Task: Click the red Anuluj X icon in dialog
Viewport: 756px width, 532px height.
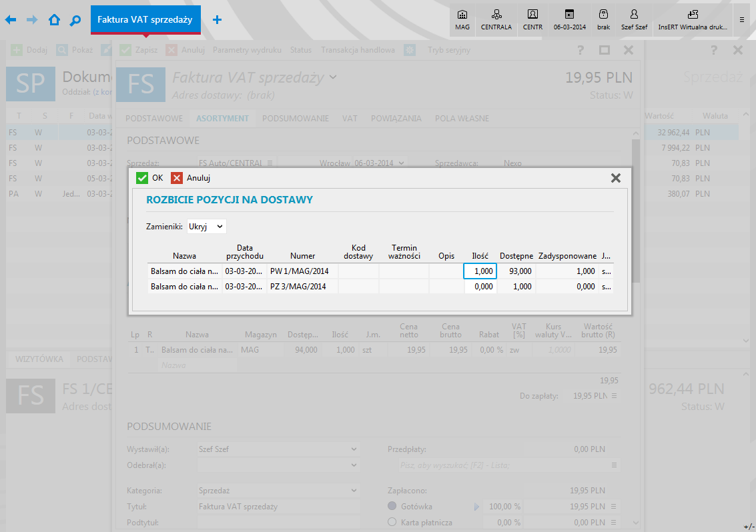Action: pos(177,178)
